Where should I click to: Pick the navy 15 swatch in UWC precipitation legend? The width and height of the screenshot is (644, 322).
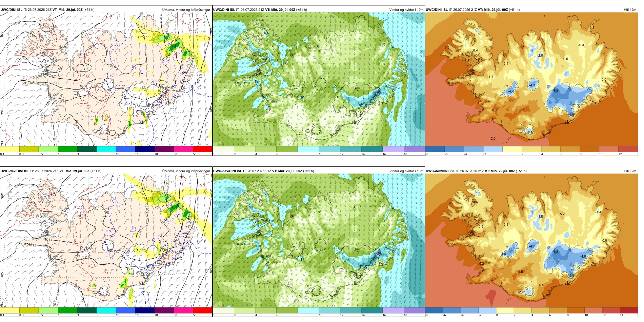(x=145, y=149)
